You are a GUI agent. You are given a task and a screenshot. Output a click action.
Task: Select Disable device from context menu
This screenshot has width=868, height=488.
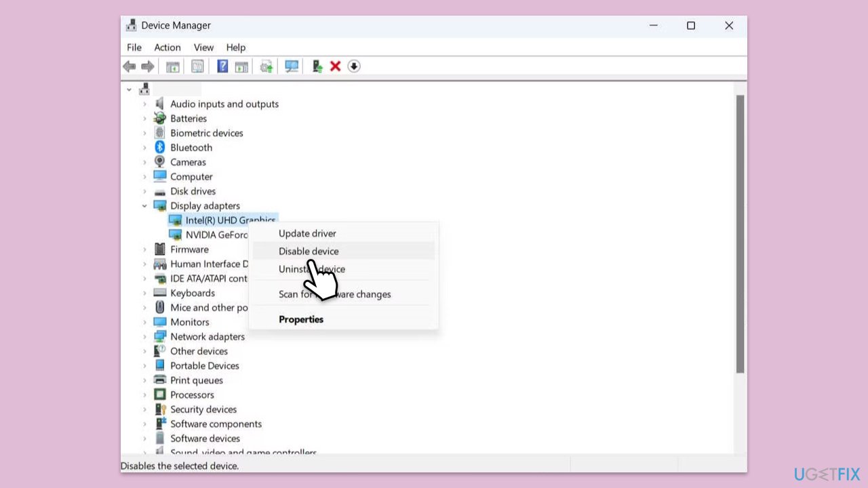click(x=309, y=251)
